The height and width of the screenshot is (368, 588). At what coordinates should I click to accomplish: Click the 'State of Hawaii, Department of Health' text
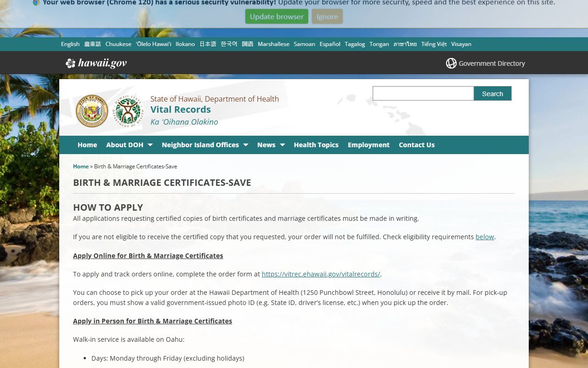pos(215,99)
